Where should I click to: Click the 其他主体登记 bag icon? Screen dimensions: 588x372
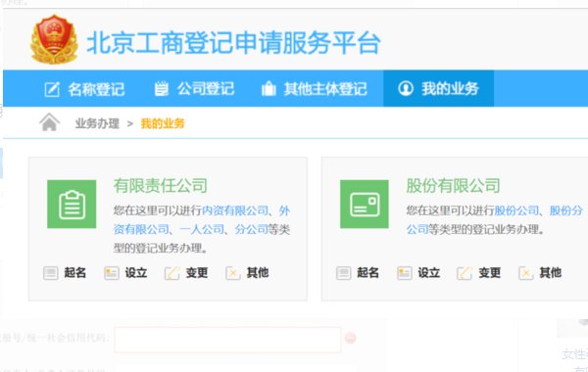[269, 89]
